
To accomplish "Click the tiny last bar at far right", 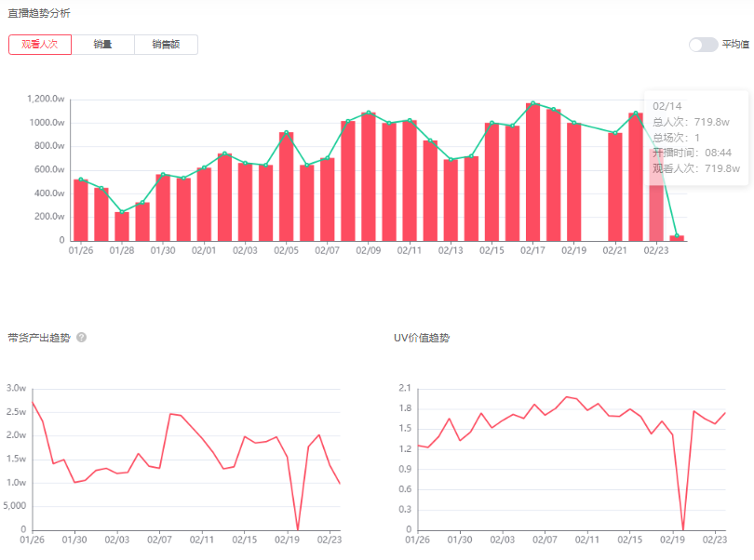I will (677, 238).
